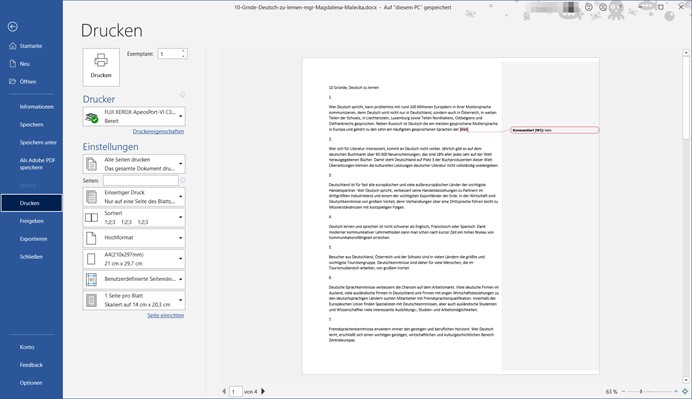Select Freigeben in the sidebar

(31, 221)
